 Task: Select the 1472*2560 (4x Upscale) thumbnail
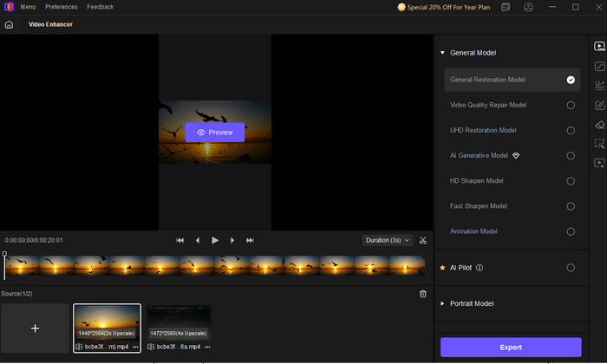click(x=179, y=322)
